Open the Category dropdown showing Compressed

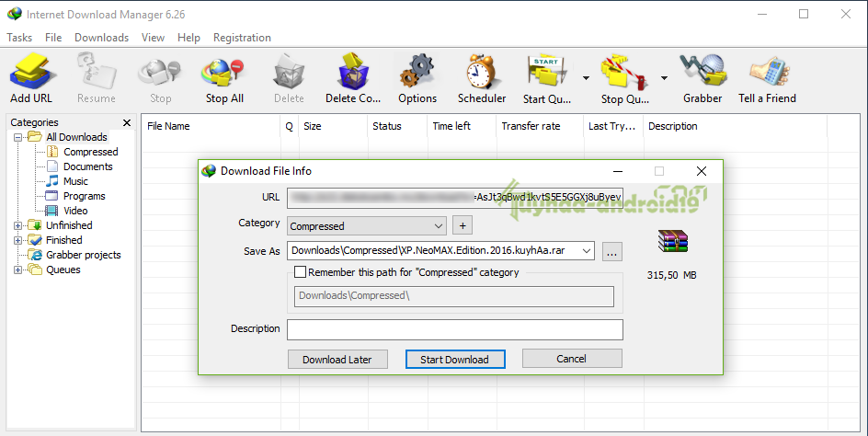click(x=367, y=226)
